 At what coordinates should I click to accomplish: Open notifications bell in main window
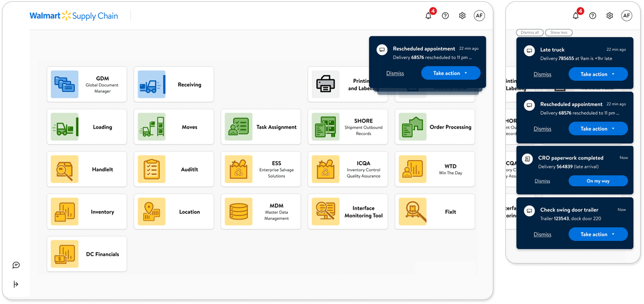pos(428,16)
